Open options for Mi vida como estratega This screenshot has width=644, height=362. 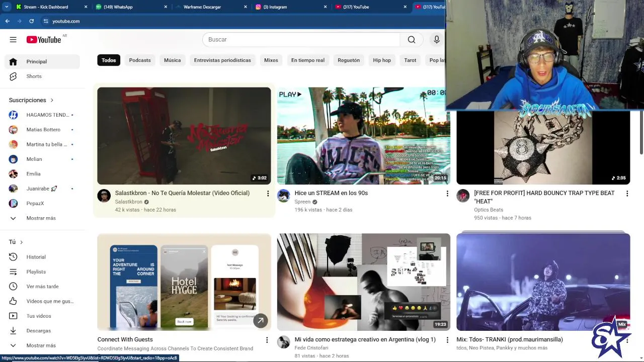click(x=447, y=340)
